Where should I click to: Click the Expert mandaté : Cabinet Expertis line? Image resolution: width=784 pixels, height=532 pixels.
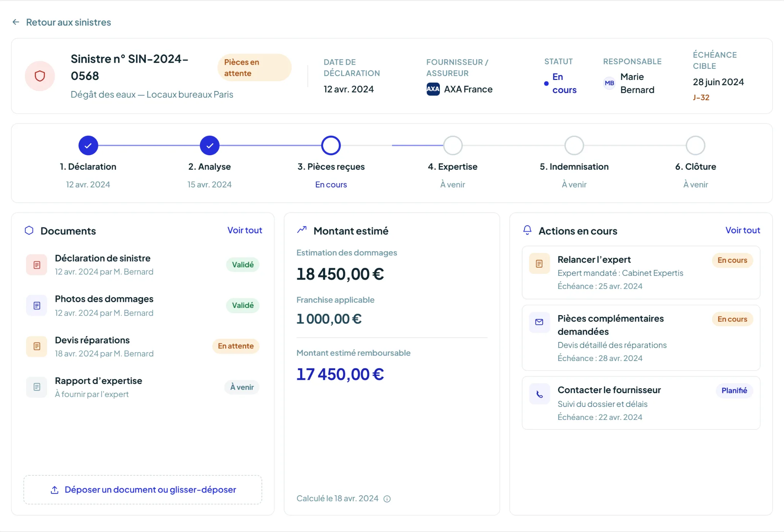pos(620,273)
